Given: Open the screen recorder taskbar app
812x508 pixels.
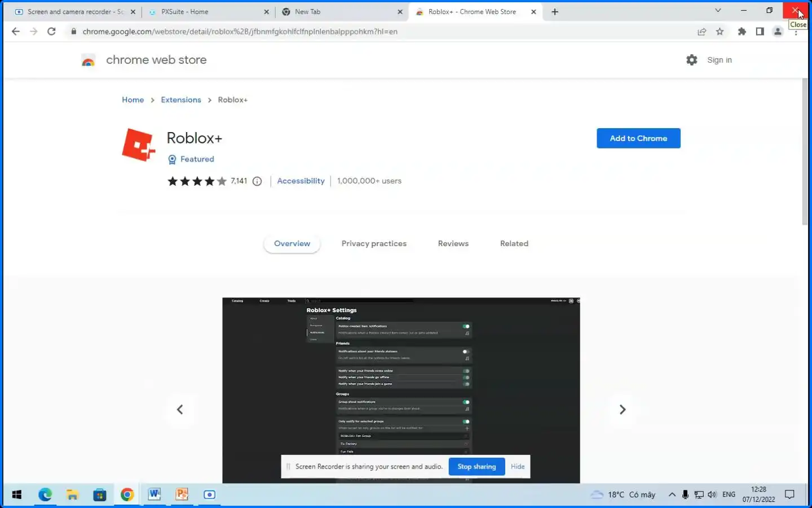Looking at the screenshot, I should point(210,495).
